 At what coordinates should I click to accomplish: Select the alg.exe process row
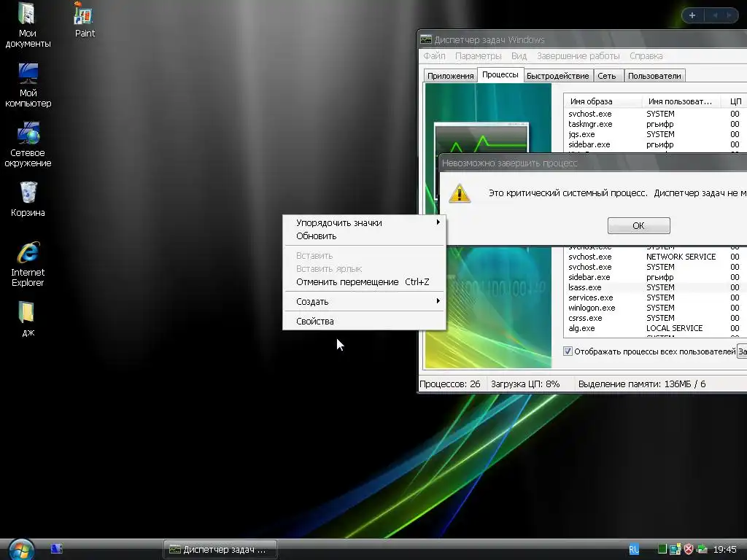pos(656,329)
